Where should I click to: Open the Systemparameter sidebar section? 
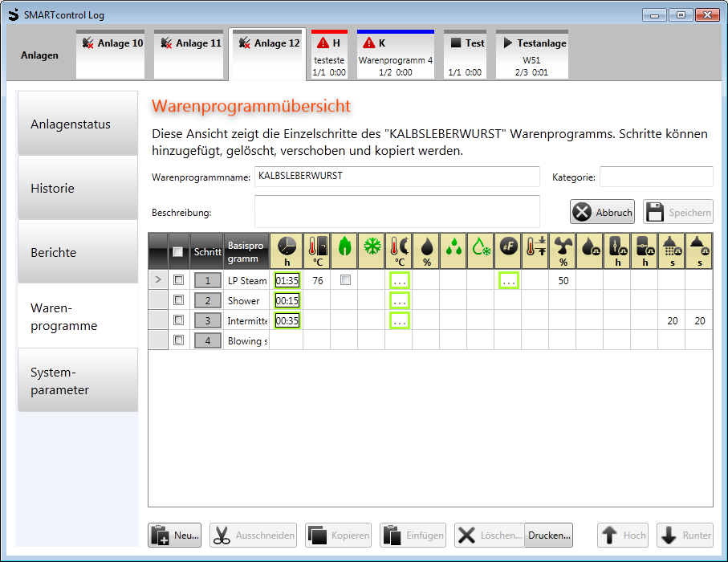[78, 381]
